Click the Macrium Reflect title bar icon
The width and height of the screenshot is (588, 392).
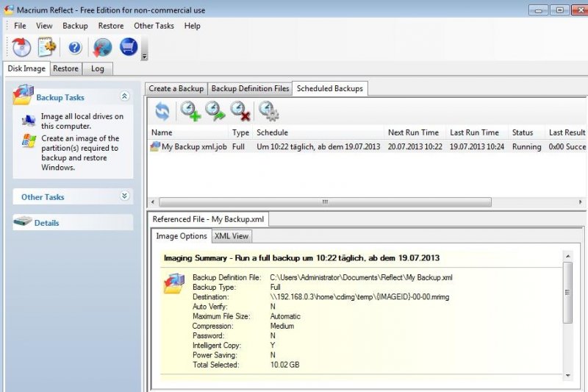(9, 10)
